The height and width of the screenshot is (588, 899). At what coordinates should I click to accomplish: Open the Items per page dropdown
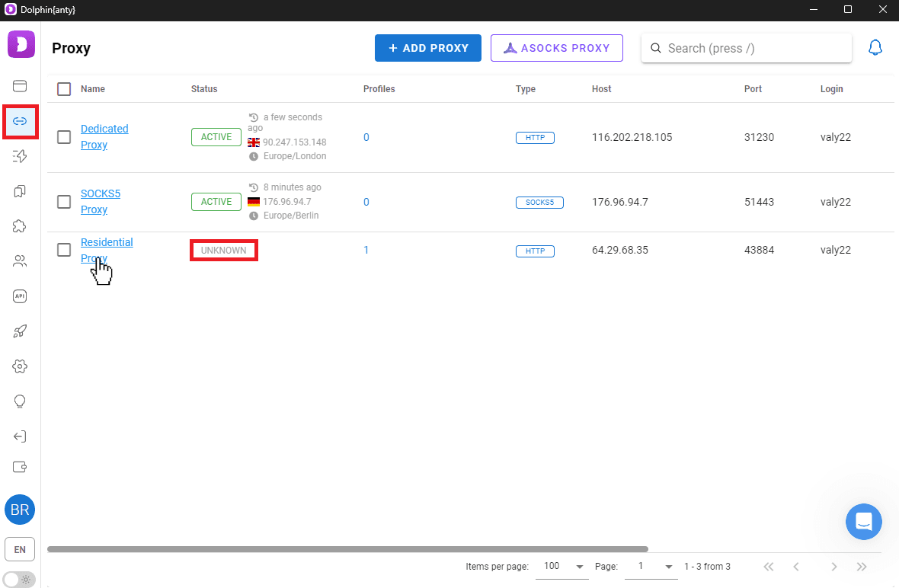pyautogui.click(x=562, y=567)
